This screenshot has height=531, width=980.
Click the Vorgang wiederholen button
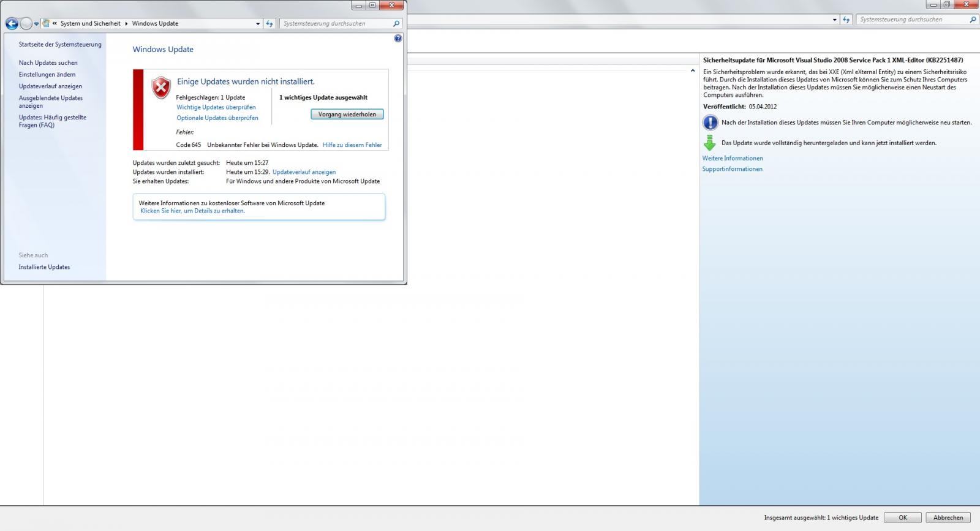(x=347, y=115)
